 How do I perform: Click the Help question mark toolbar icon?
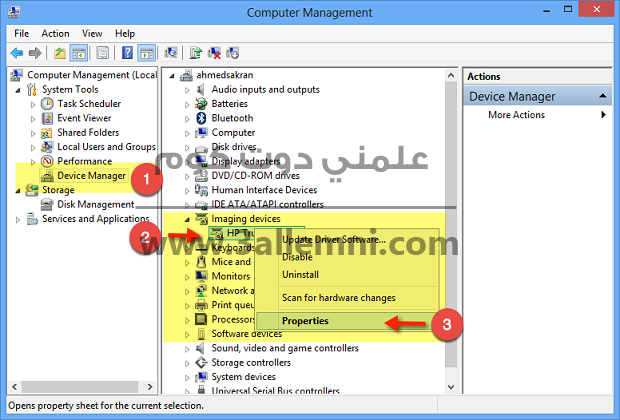[127, 53]
